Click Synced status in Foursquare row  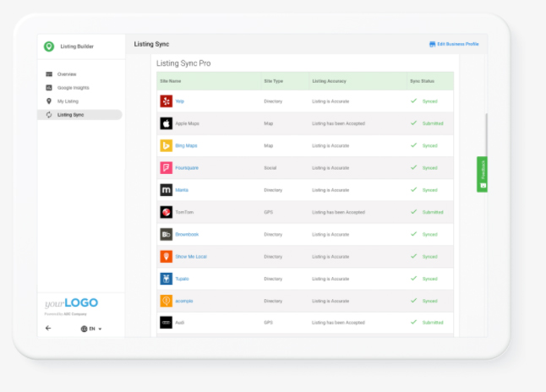pos(430,168)
